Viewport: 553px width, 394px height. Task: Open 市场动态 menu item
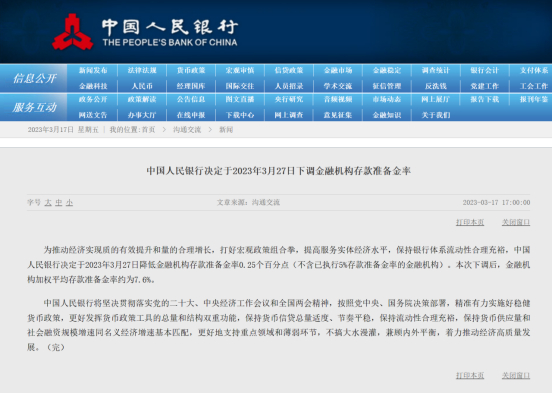tap(387, 99)
